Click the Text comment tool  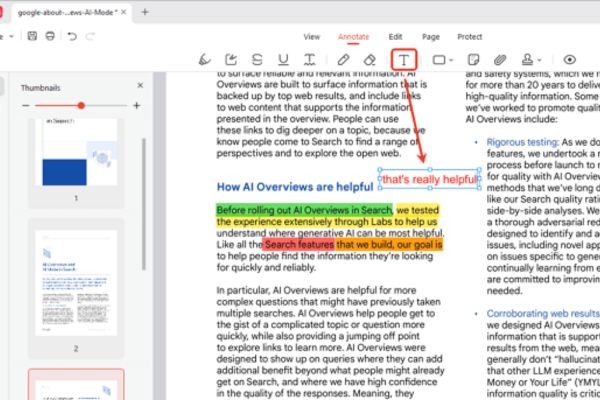coord(404,60)
